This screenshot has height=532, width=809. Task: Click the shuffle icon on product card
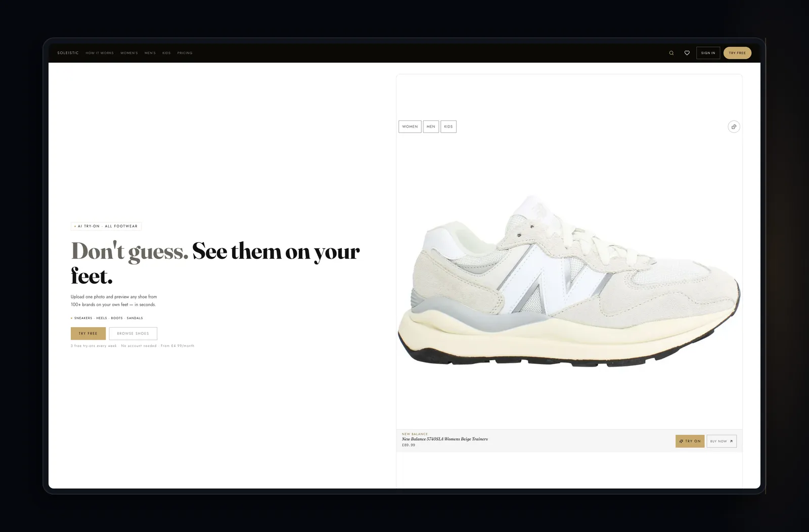(734, 126)
